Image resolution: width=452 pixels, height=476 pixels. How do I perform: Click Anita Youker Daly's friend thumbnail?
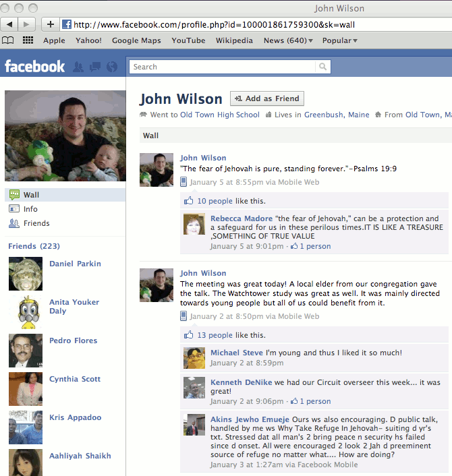pyautogui.click(x=26, y=312)
